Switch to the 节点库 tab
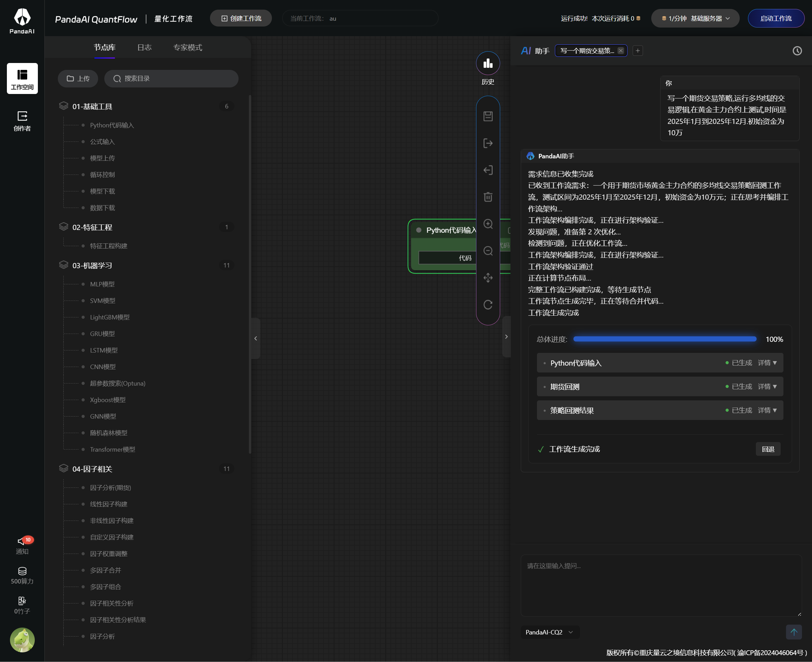The width and height of the screenshot is (812, 662). (104, 47)
